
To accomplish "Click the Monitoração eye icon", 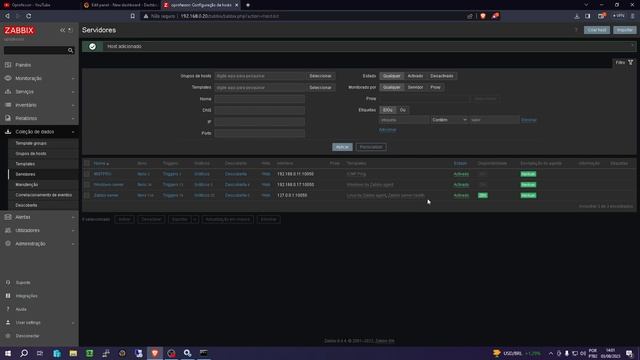I will click(x=8, y=78).
